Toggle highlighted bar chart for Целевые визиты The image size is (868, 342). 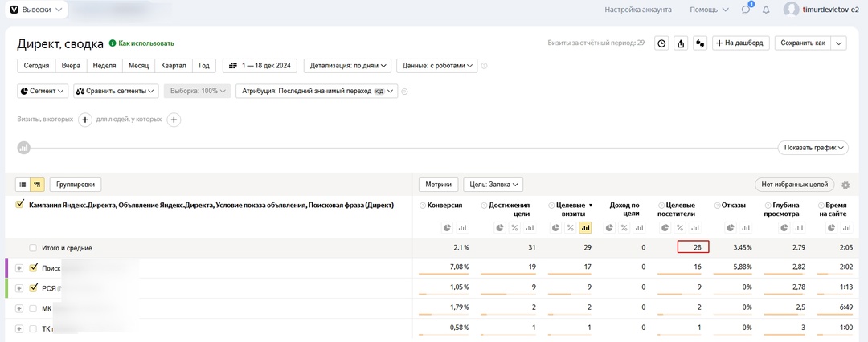pyautogui.click(x=584, y=227)
